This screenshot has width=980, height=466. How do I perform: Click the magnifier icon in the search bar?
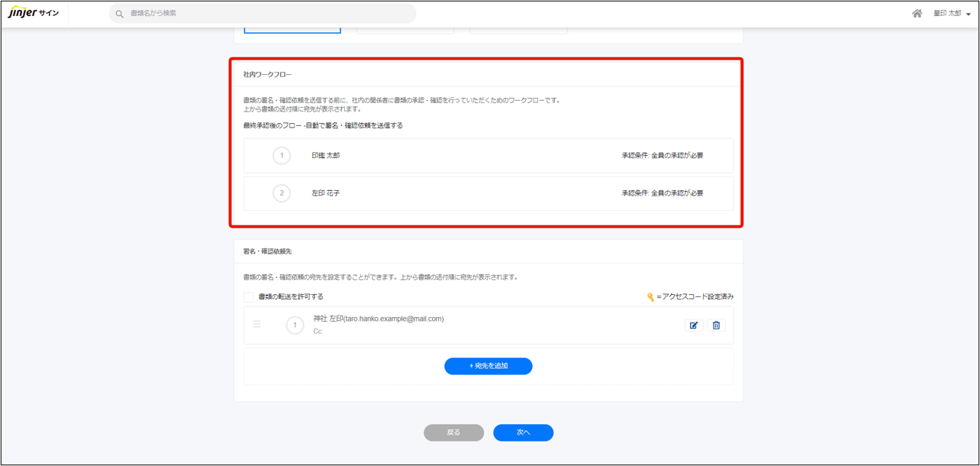point(120,14)
